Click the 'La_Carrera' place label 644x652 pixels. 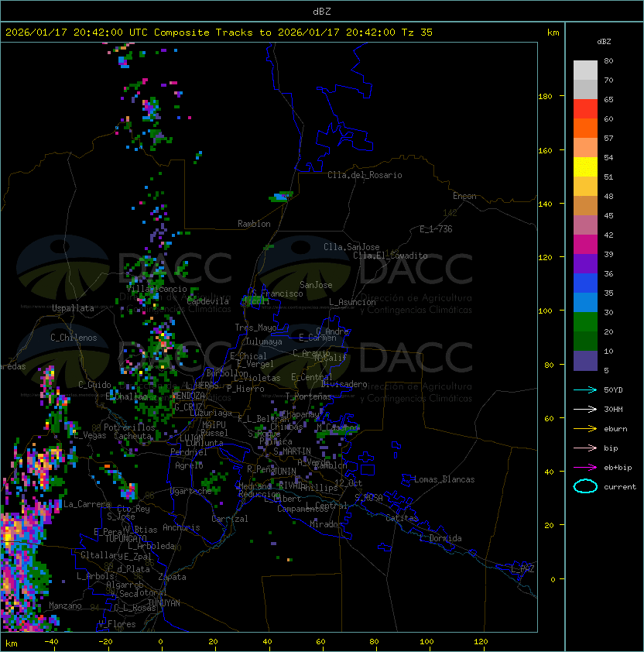(87, 504)
